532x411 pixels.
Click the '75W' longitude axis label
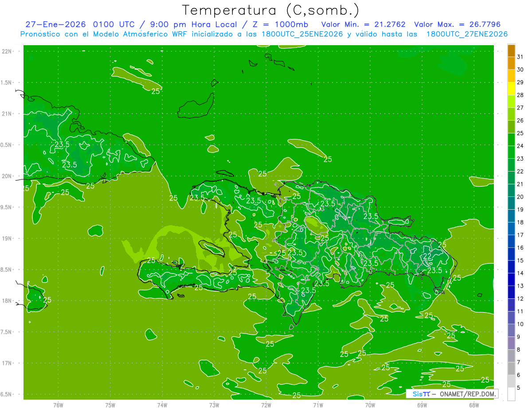(110, 405)
